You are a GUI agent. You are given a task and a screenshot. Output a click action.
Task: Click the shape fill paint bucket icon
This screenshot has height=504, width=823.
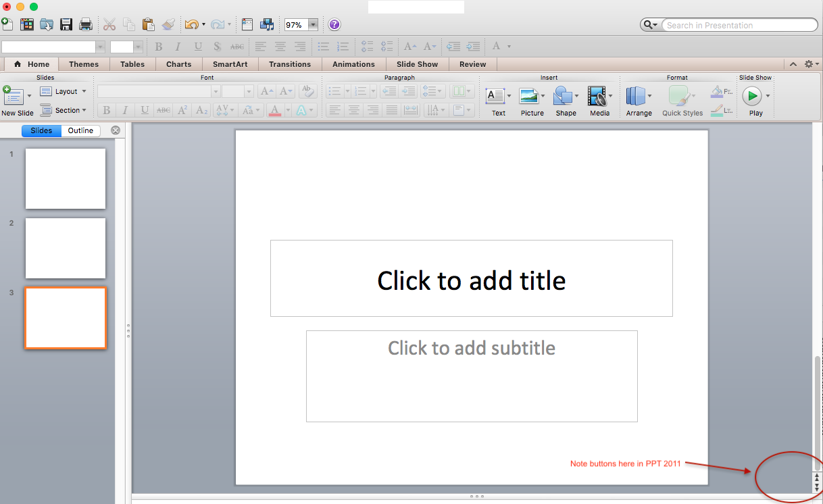[x=717, y=91]
